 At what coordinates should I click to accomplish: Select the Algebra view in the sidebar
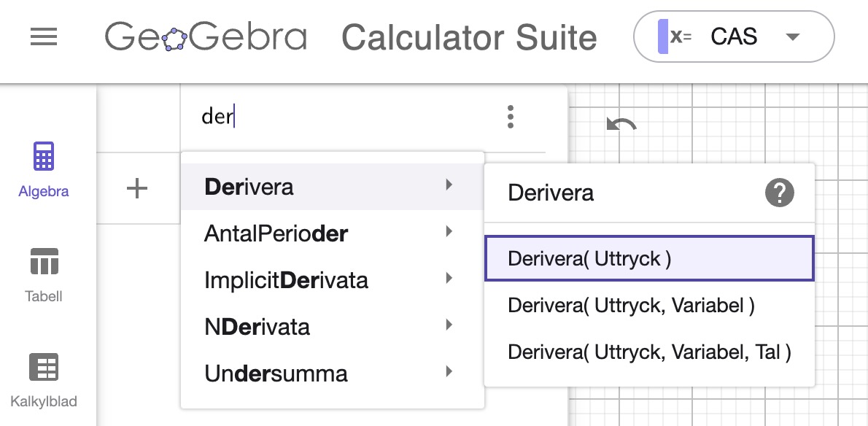point(44,169)
